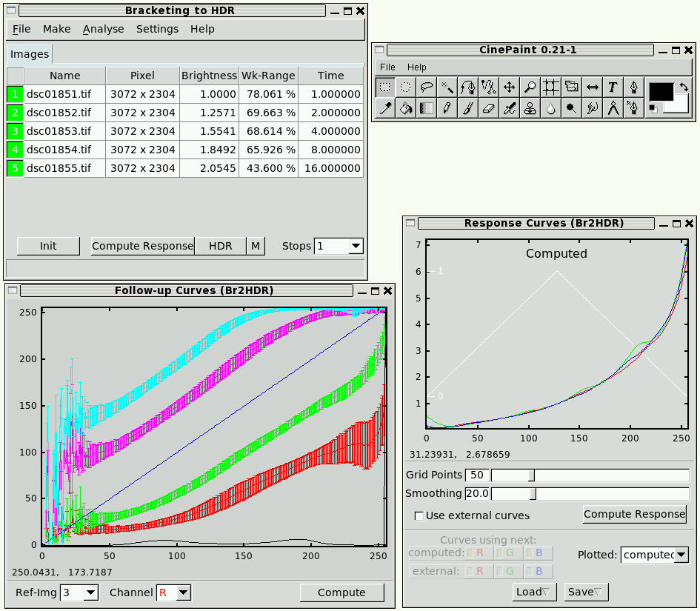Click the Smoothing slider handle
The height and width of the screenshot is (611, 700).
pos(533,493)
